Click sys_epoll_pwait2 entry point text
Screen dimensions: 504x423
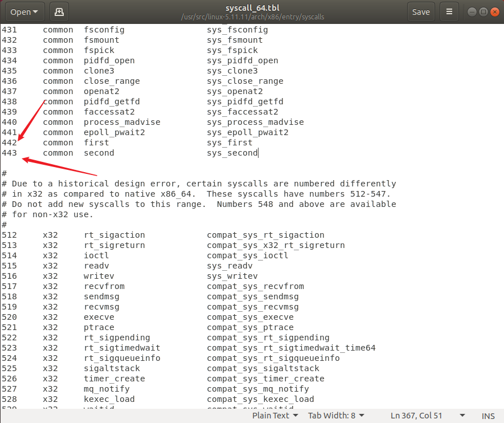[248, 132]
